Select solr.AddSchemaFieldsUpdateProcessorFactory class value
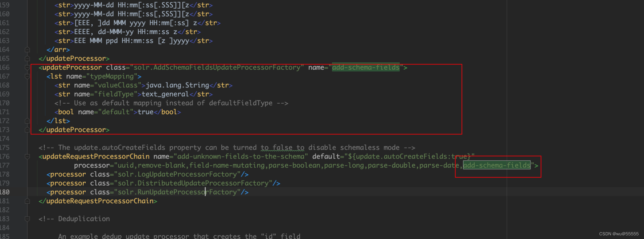The height and width of the screenshot is (239, 644). [x=217, y=67]
